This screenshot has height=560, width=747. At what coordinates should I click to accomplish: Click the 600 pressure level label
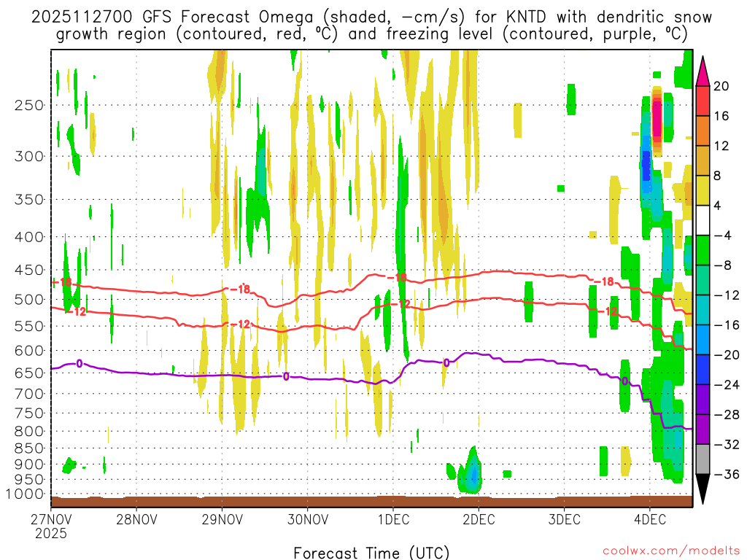pyautogui.click(x=29, y=351)
